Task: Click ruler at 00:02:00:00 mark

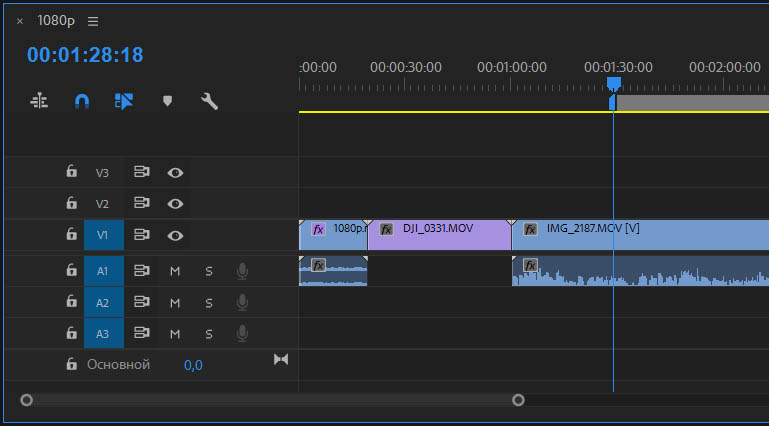Action: click(x=724, y=67)
